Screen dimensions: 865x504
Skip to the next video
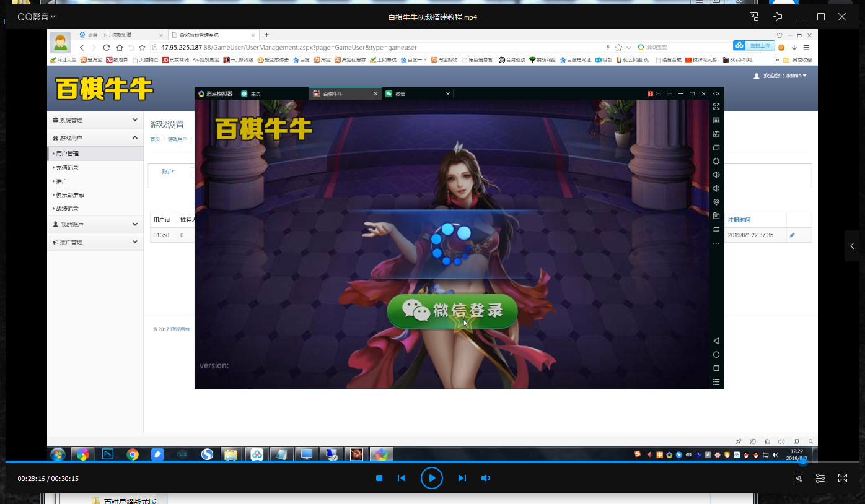tap(462, 478)
